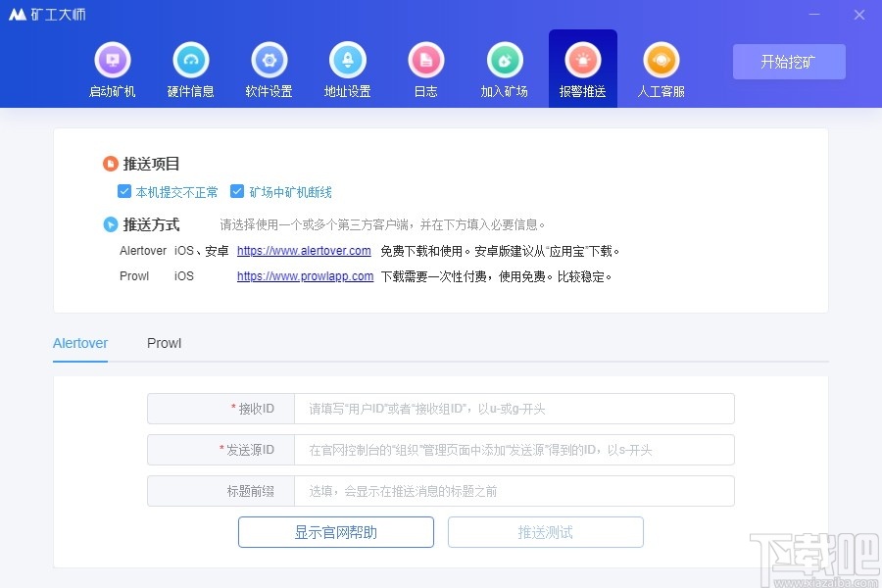Open 地址设置 address settings
This screenshot has width=882, height=588.
(347, 67)
